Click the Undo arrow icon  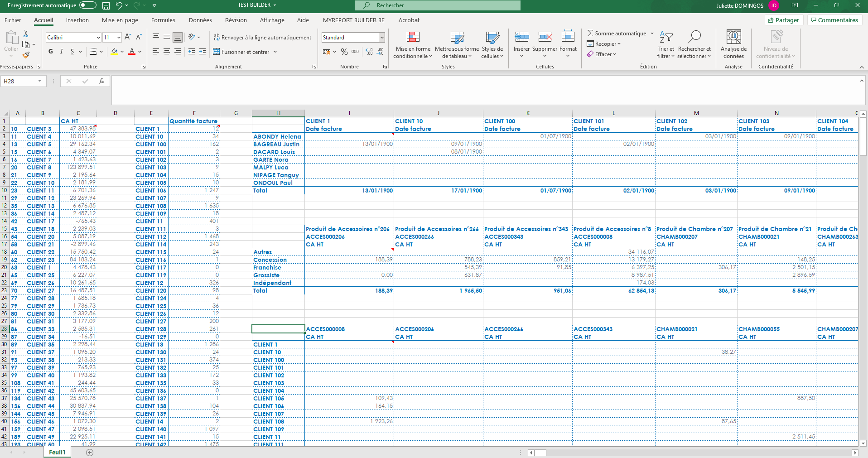[119, 5]
